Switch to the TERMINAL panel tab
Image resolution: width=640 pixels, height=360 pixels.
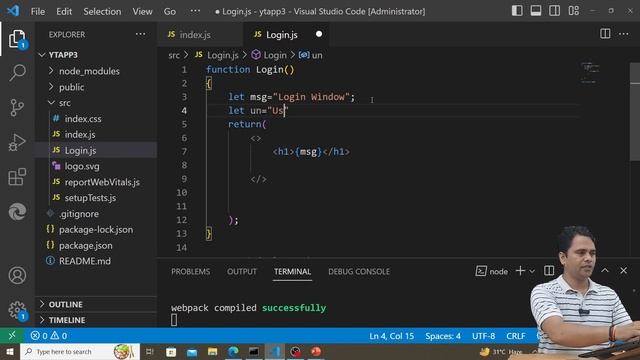coord(292,272)
